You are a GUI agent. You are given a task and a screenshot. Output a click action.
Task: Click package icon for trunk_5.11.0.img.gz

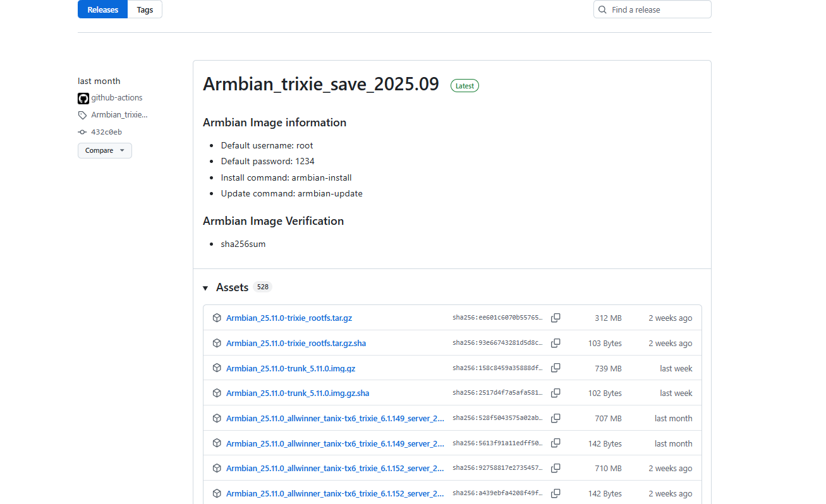(x=217, y=368)
